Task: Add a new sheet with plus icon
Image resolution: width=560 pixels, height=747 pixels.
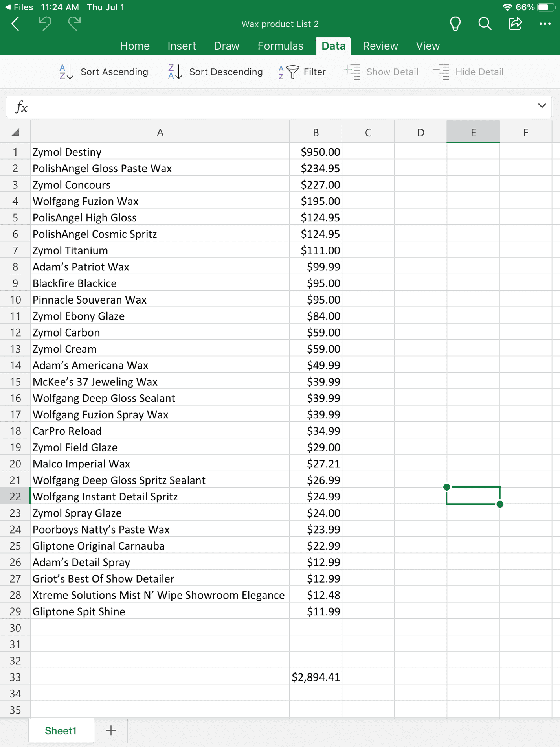Action: tap(111, 730)
